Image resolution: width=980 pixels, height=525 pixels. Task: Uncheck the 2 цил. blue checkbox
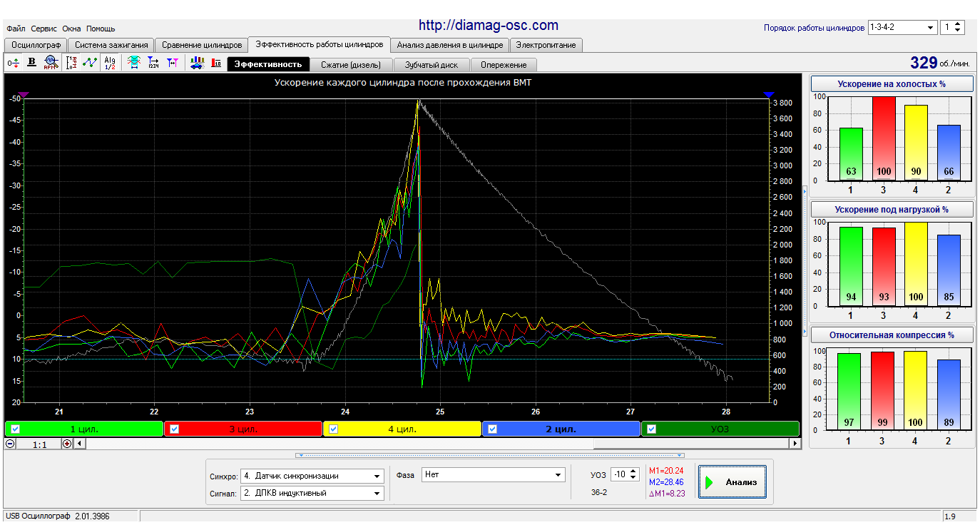pyautogui.click(x=492, y=429)
